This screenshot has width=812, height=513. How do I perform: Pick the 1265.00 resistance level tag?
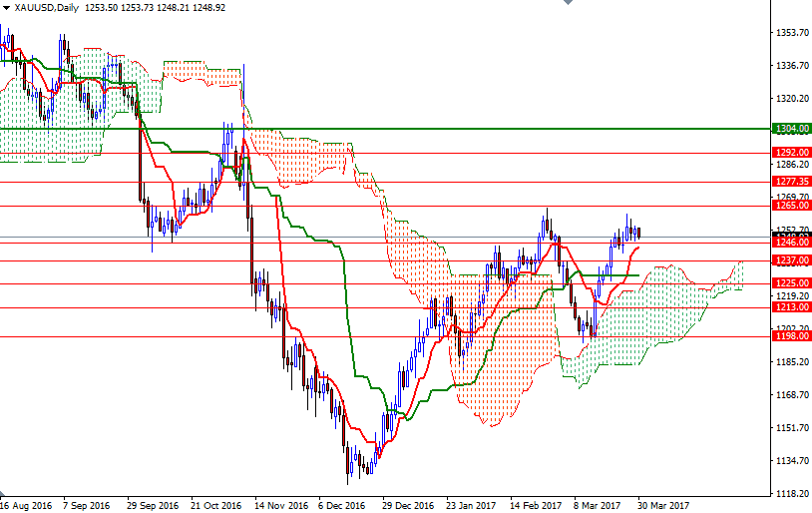coord(791,206)
